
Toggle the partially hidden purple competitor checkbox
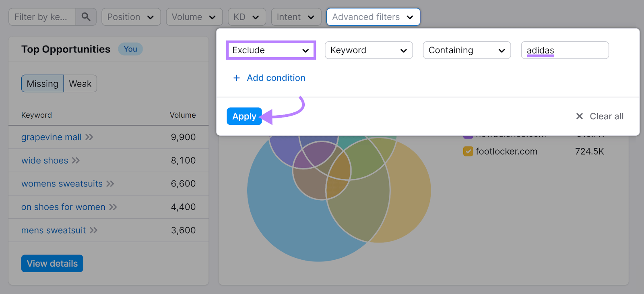coord(468,137)
